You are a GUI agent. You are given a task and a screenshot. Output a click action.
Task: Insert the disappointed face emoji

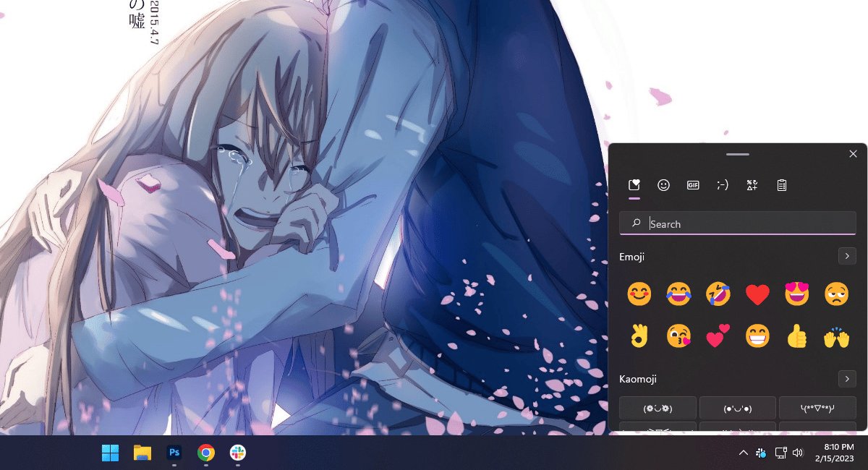tap(836, 294)
